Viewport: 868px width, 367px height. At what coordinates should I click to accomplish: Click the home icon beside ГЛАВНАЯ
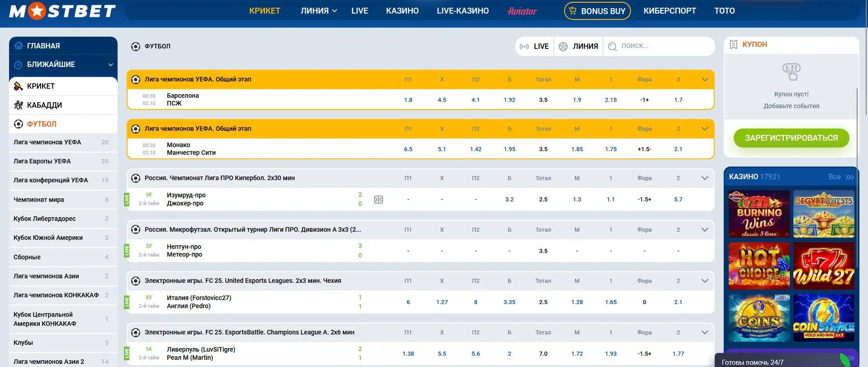[x=19, y=46]
